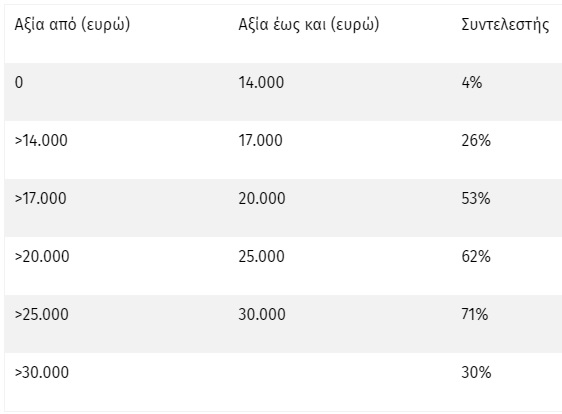Click the 'Αξία από (ευρώ)' column header

72,25
